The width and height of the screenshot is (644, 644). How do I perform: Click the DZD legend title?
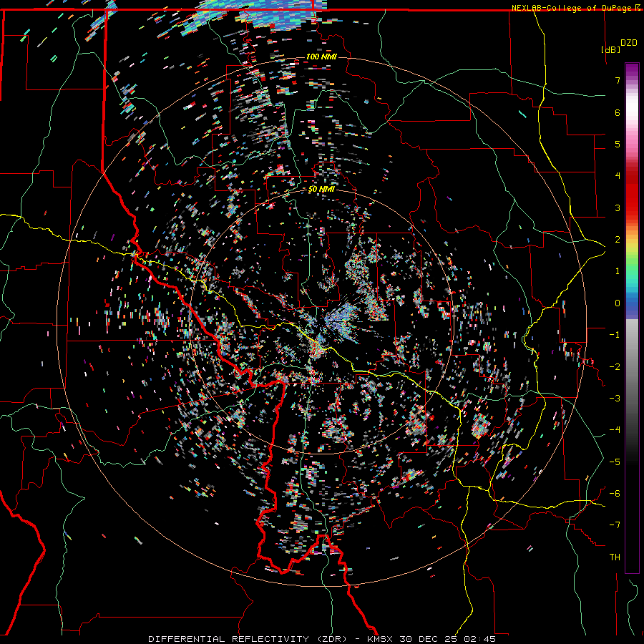click(x=628, y=43)
